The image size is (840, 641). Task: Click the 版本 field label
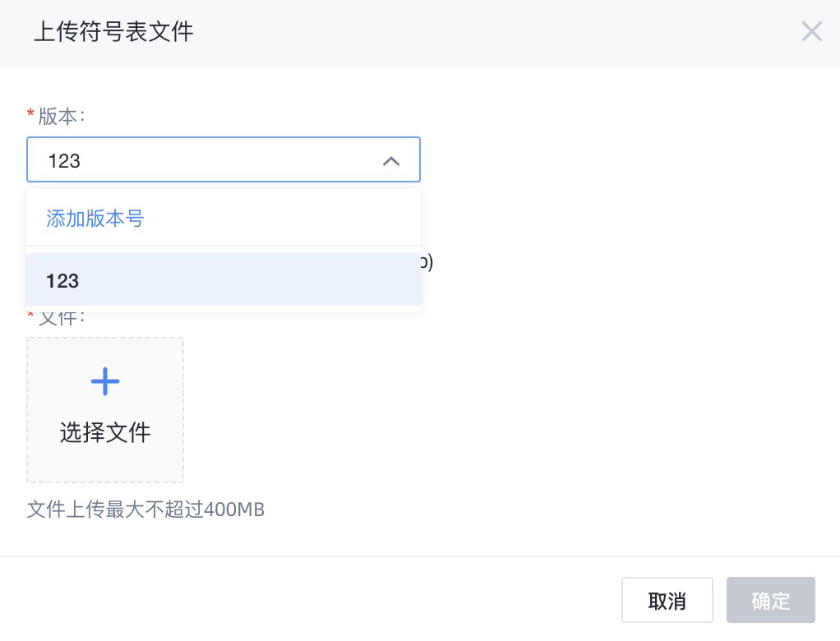tap(60, 116)
